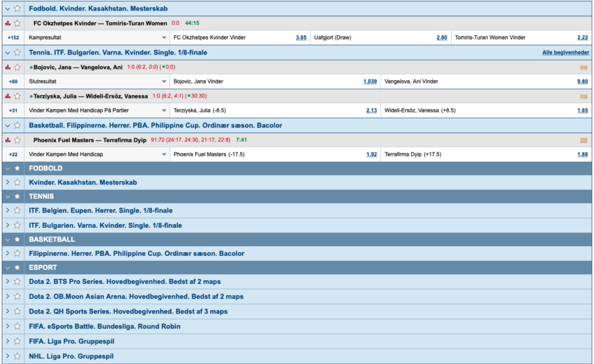Open the Slutresultat market dropdown
The width and height of the screenshot is (594, 364).
(x=163, y=81)
